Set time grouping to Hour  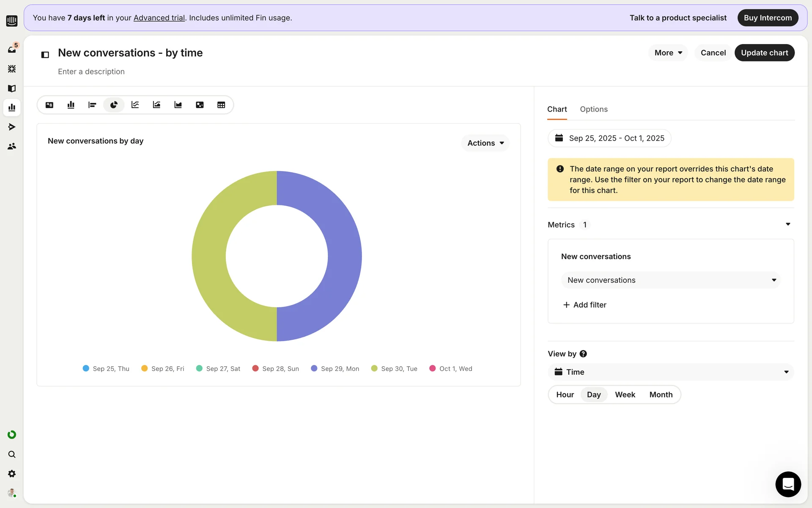tap(565, 395)
